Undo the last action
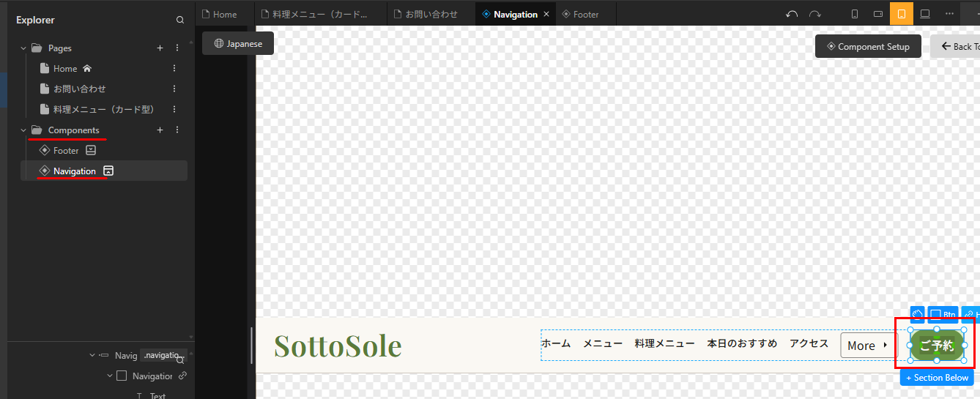The height and width of the screenshot is (399, 980). click(791, 14)
